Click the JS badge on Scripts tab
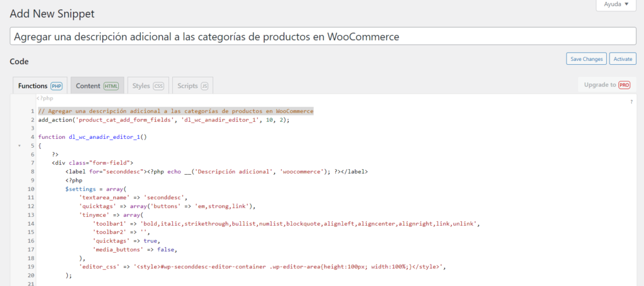Screen dimensions: 644x286 click(x=204, y=85)
